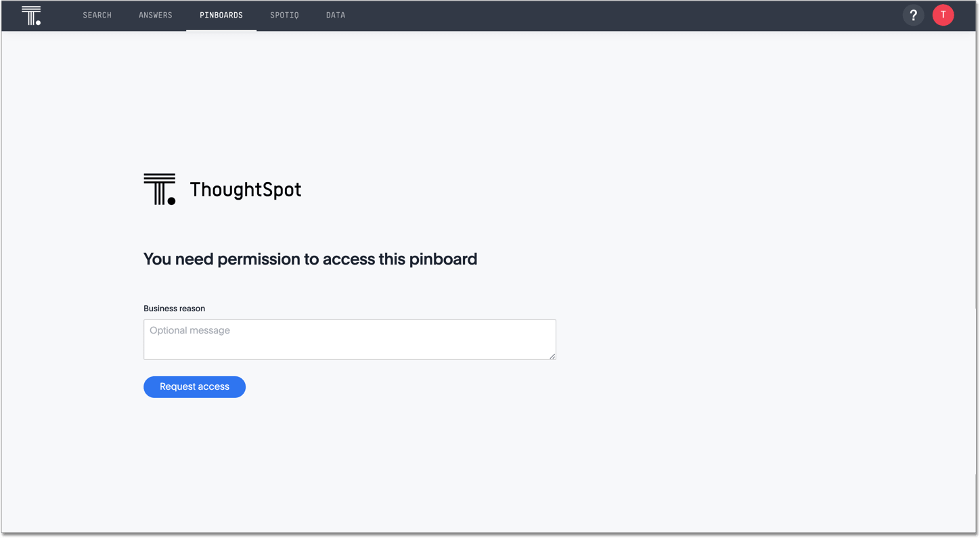Open the help menu via the question mark icon

913,15
